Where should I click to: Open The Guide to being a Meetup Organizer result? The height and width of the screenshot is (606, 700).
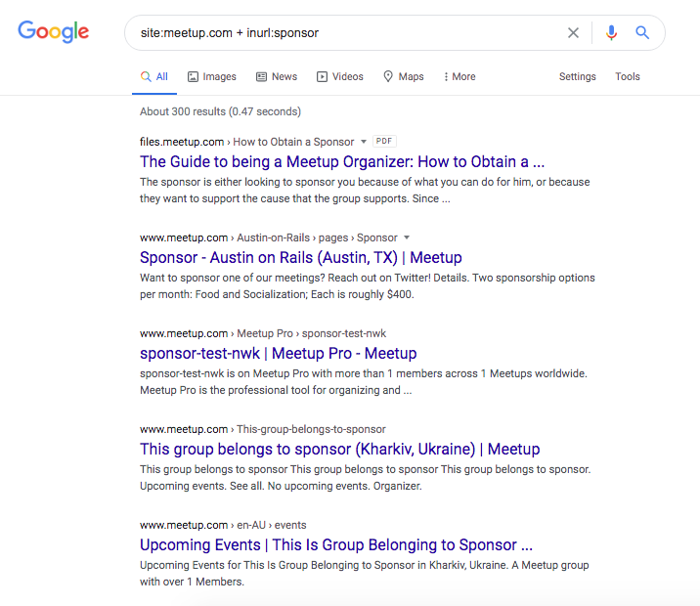pyautogui.click(x=342, y=161)
